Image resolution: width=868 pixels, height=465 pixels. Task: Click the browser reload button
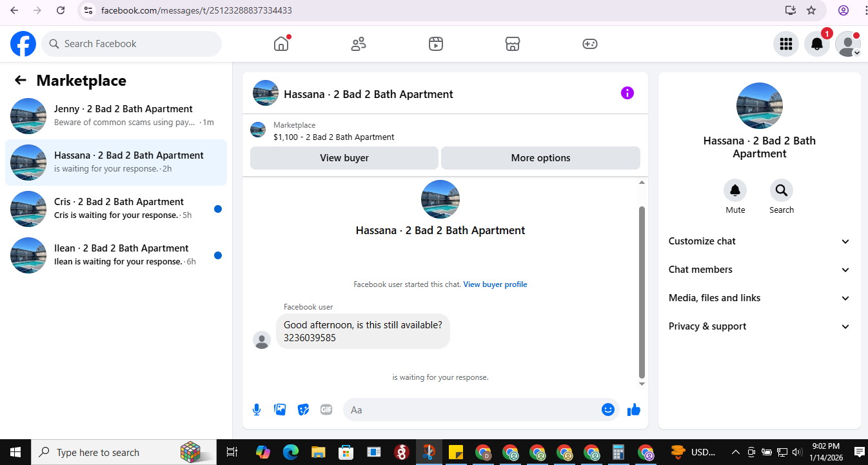coord(61,10)
